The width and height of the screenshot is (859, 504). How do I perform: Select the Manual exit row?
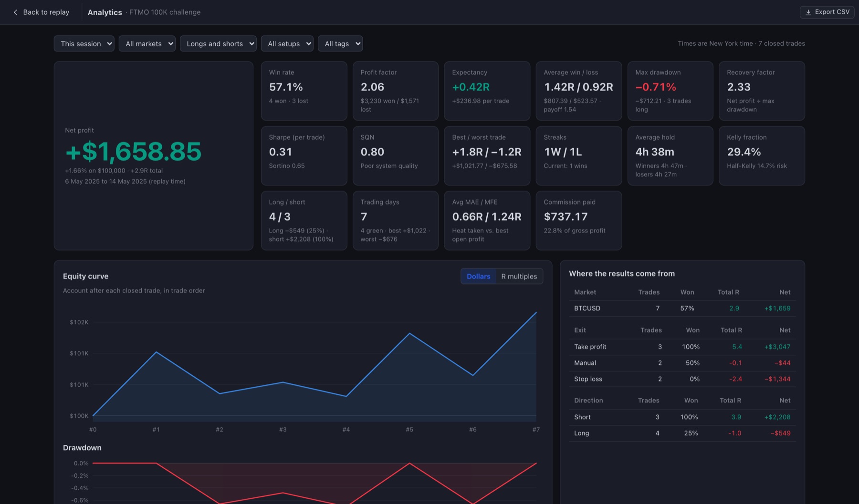682,363
